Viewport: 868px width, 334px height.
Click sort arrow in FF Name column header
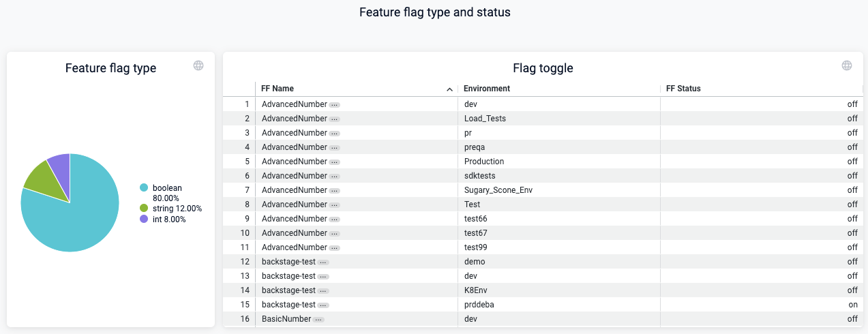click(x=449, y=89)
